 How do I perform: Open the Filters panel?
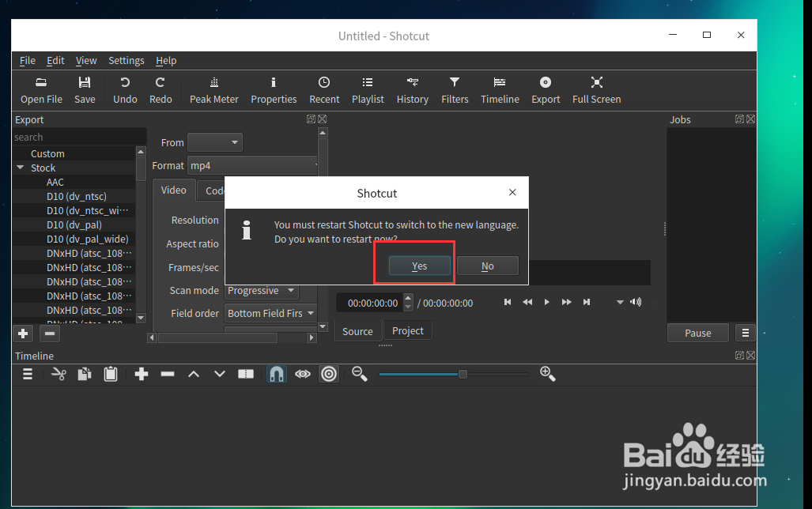pos(455,90)
